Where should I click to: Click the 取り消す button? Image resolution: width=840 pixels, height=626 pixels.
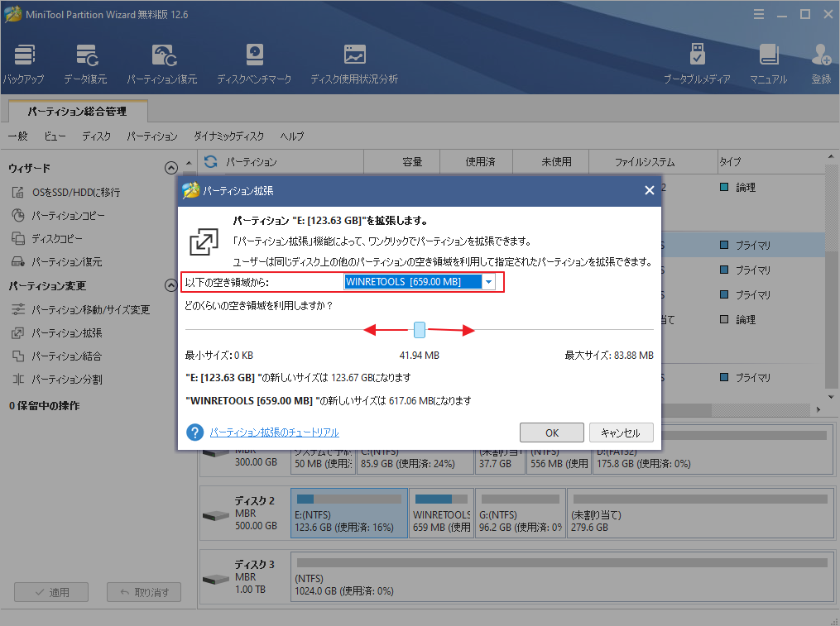pos(143,592)
